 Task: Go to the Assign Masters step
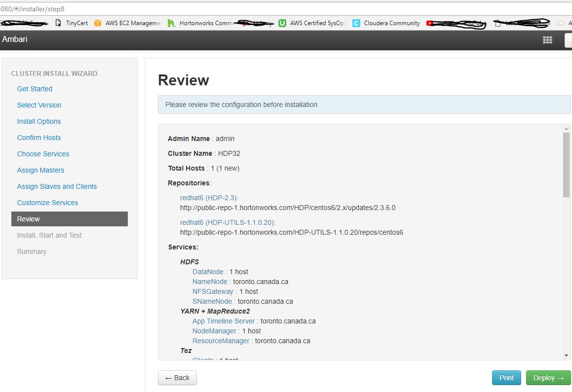[x=40, y=170]
